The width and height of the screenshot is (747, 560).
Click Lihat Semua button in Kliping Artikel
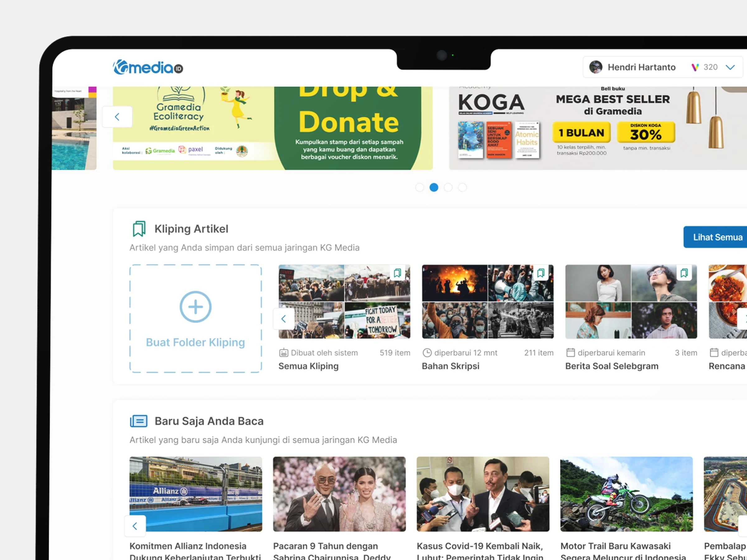[x=715, y=237]
